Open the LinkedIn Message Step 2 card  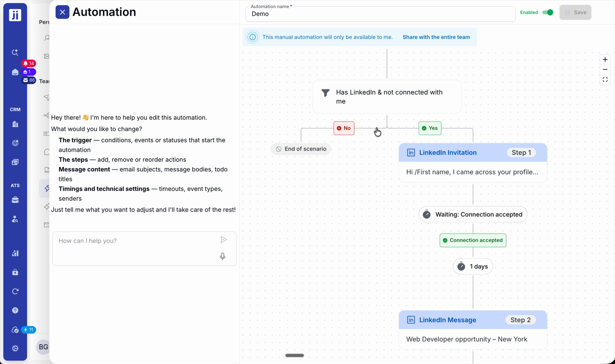[x=473, y=330]
